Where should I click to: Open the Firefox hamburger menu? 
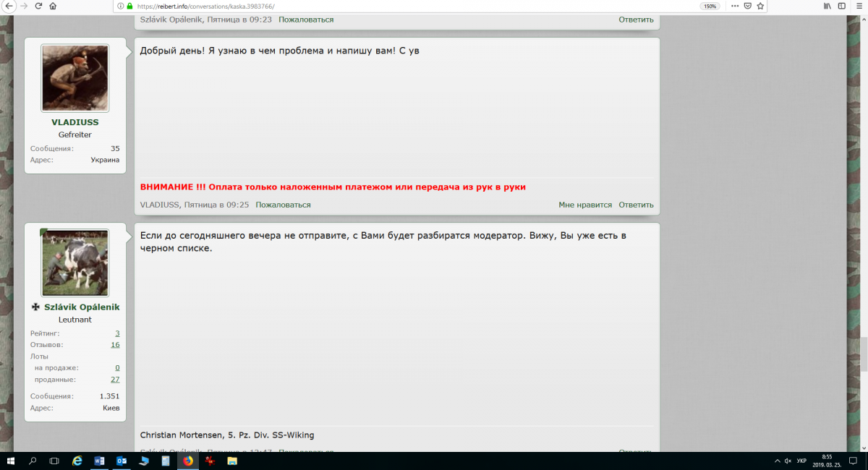859,6
